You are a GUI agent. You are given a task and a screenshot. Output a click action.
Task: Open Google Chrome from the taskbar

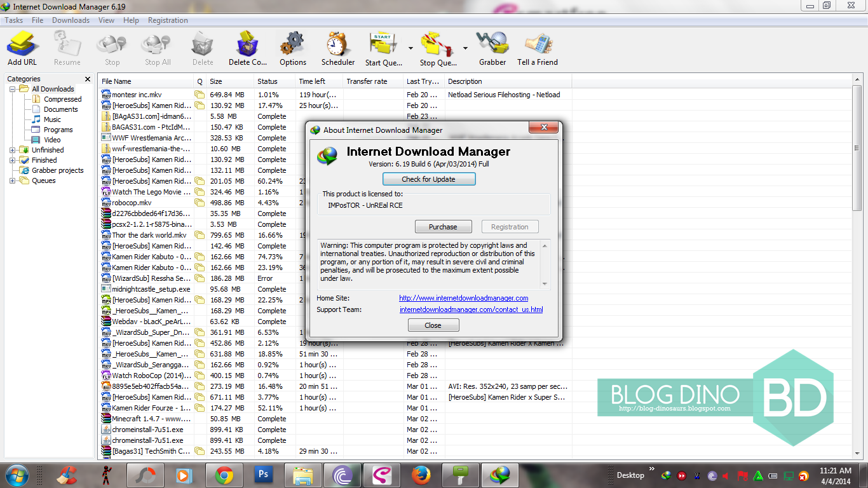(223, 475)
